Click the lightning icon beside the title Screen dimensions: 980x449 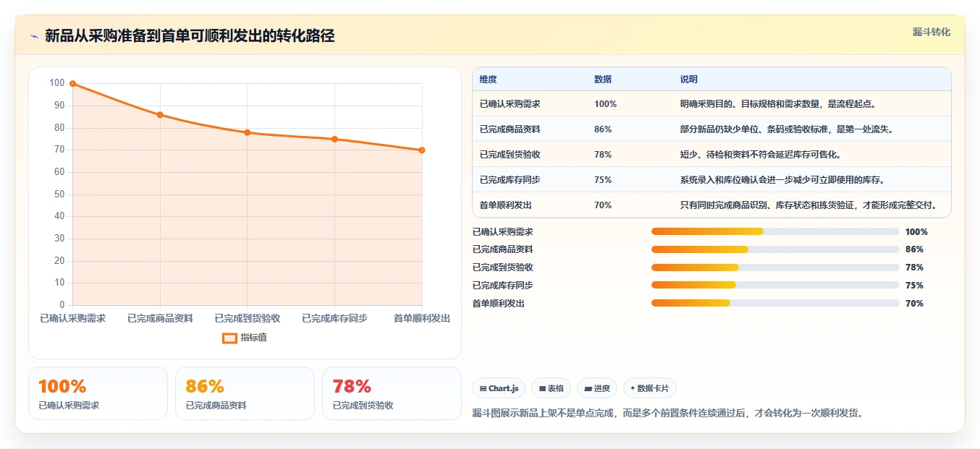[x=34, y=36]
